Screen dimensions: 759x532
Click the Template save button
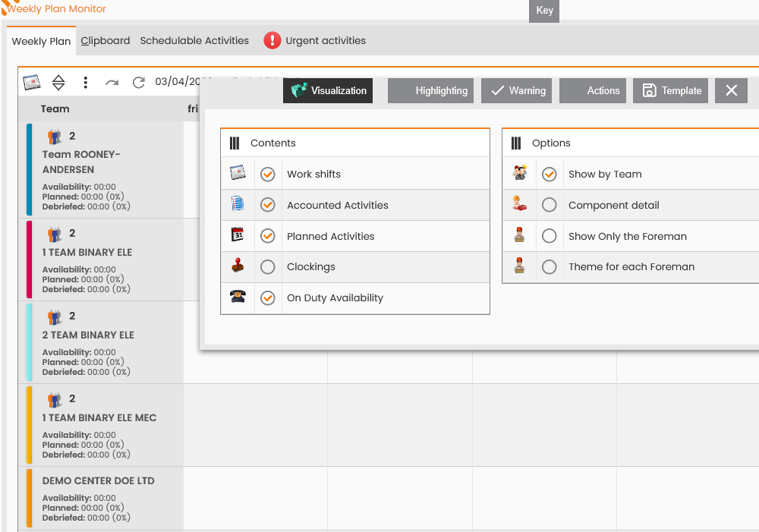click(x=671, y=90)
